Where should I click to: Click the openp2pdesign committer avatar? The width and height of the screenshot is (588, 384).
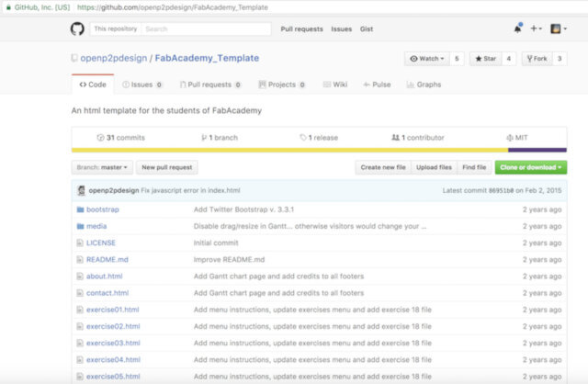tap(81, 190)
